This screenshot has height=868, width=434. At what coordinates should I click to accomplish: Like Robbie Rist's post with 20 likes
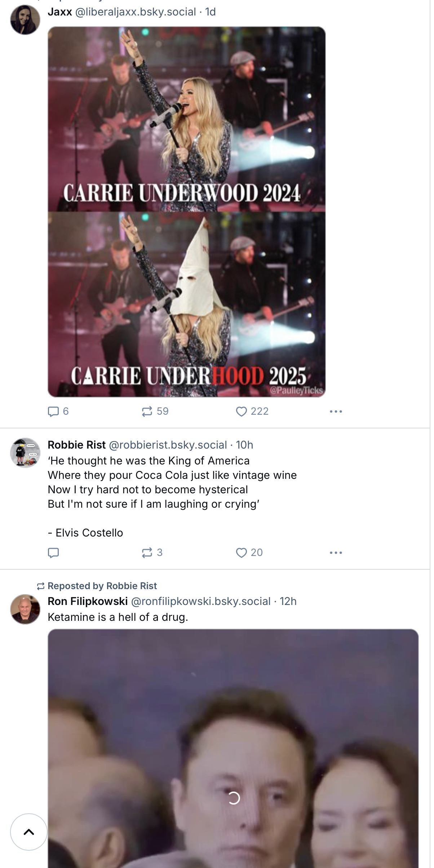241,552
